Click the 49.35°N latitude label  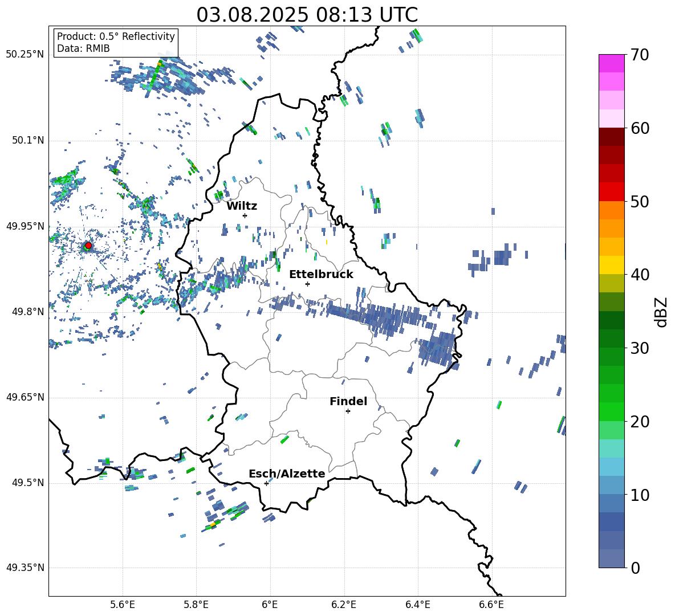pos(25,568)
